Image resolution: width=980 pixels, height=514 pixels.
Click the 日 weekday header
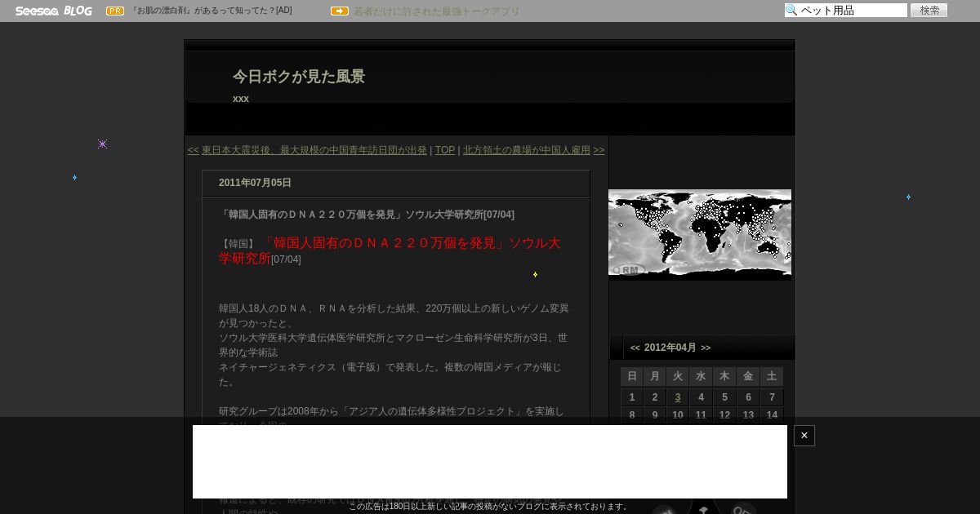(632, 376)
